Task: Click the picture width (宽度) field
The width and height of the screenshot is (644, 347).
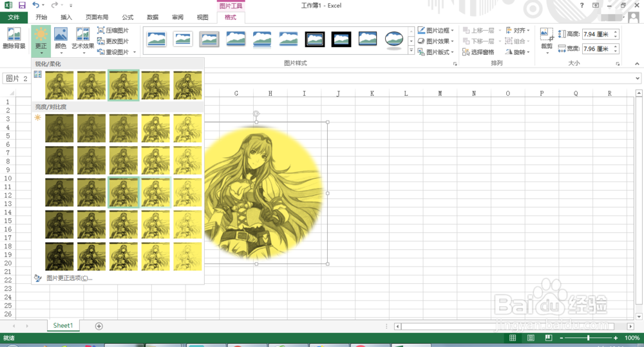Action: [598, 48]
